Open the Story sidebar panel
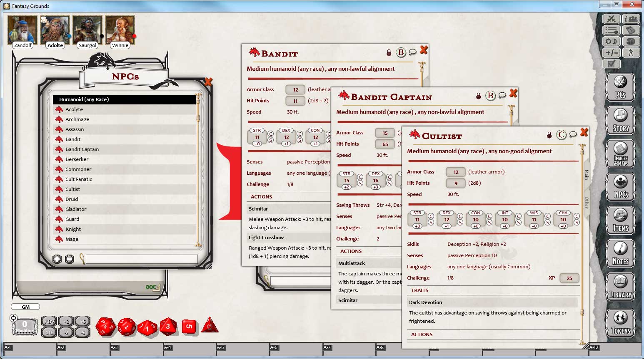This screenshot has height=359, width=644. 620,121
